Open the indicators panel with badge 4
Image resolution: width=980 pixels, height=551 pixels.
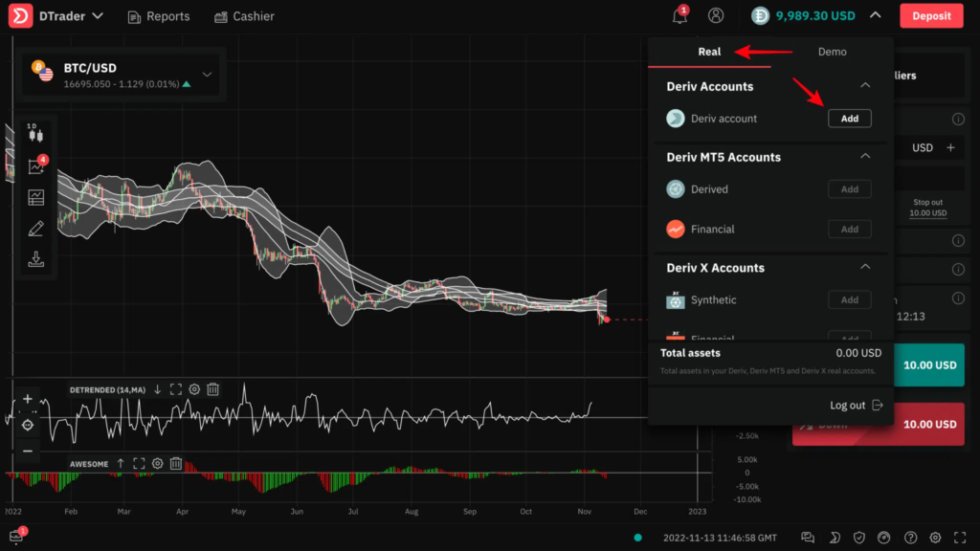tap(36, 166)
